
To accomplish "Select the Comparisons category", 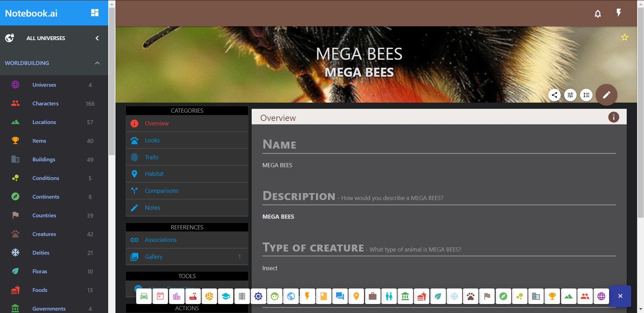I will click(x=187, y=191).
